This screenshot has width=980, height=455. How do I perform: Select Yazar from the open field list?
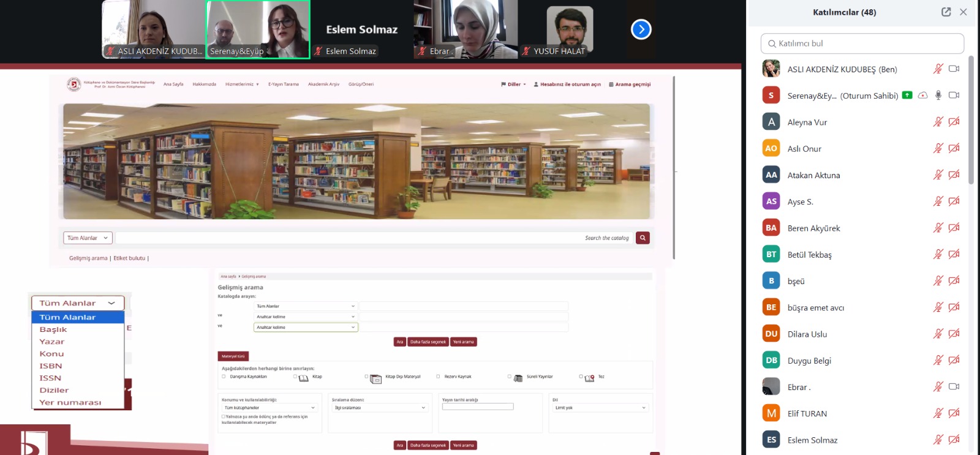pos(52,342)
